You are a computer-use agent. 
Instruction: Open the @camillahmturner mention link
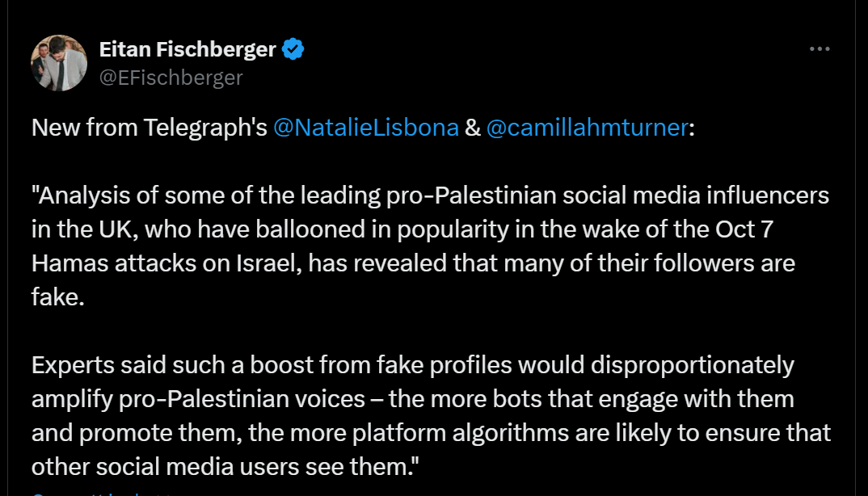(x=587, y=128)
